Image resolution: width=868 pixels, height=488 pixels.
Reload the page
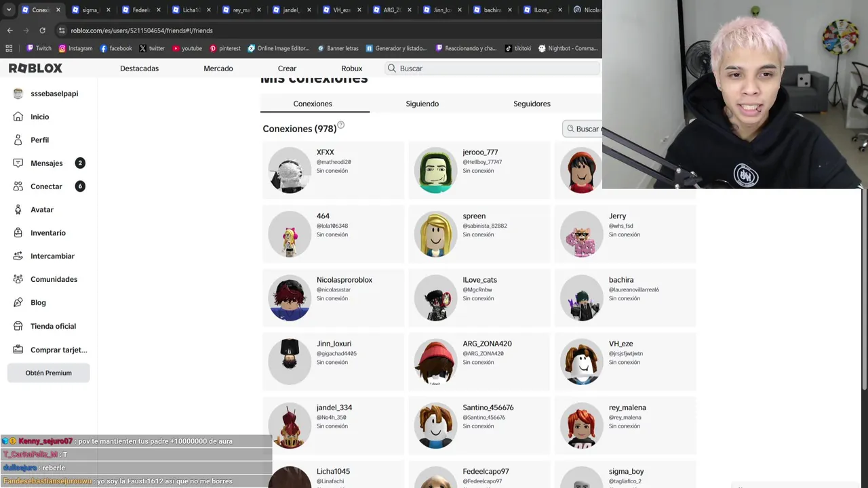(42, 30)
